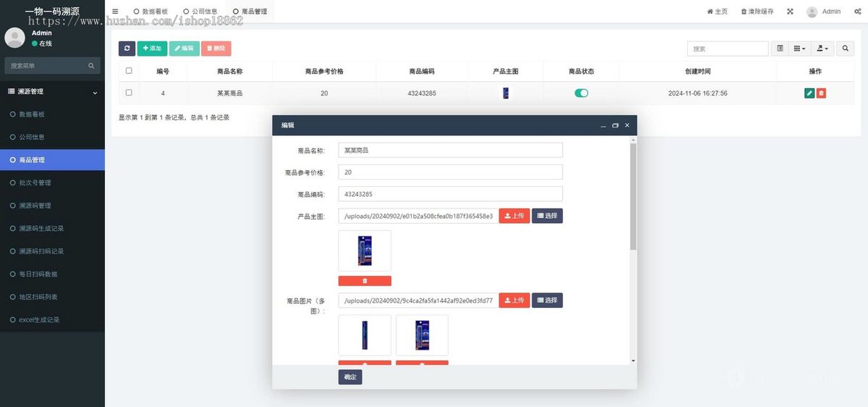Click the 43243285 code cell

(422, 93)
